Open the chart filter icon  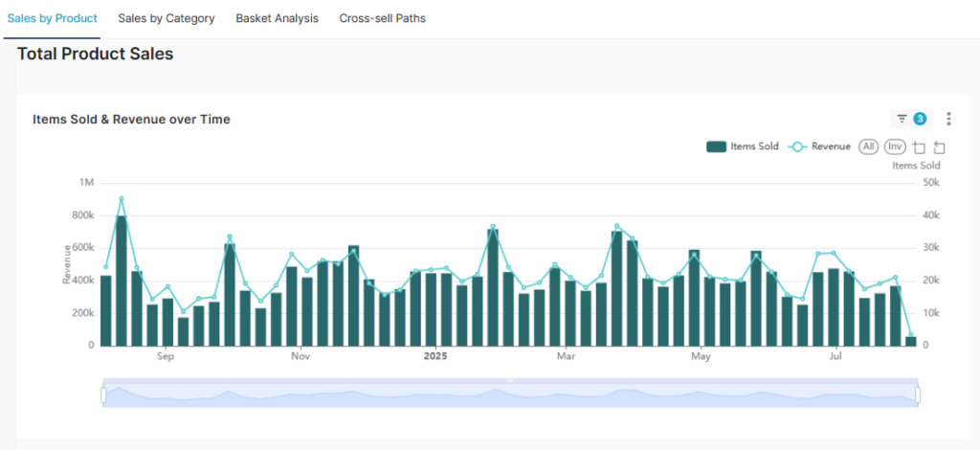coord(902,119)
